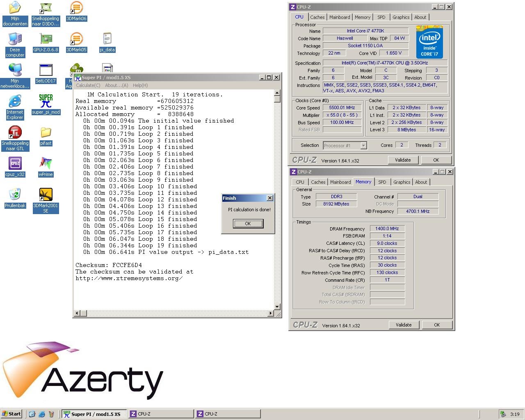
Task: Launch GPU-Z.0.6.8 from the desktop
Action: (46, 42)
